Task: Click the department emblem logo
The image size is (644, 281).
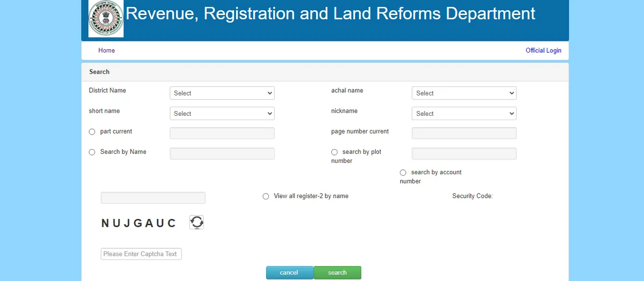Action: [106, 19]
